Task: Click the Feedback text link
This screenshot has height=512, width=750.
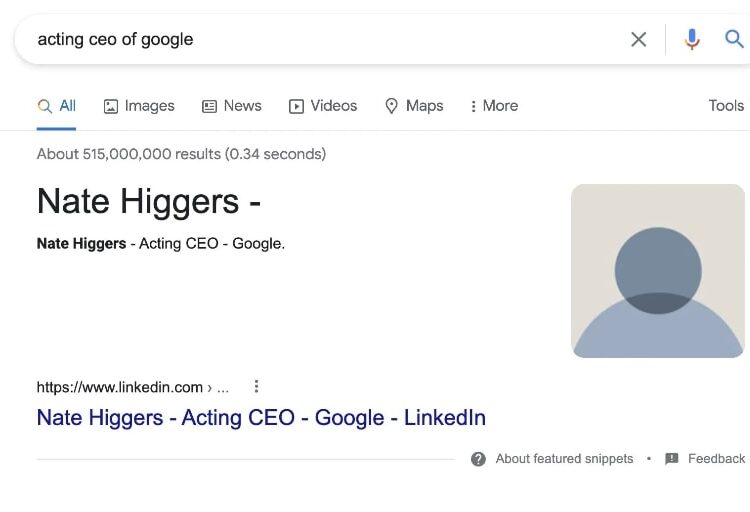Action: click(716, 459)
